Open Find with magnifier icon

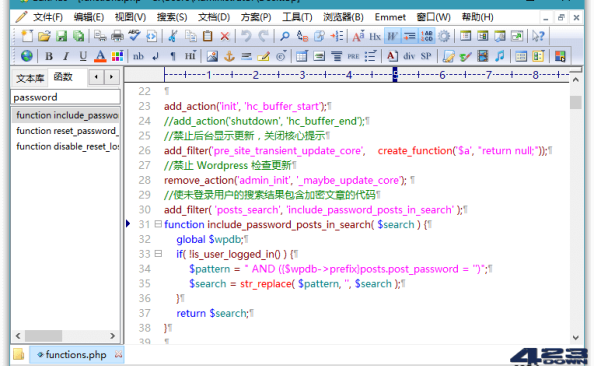[284, 36]
